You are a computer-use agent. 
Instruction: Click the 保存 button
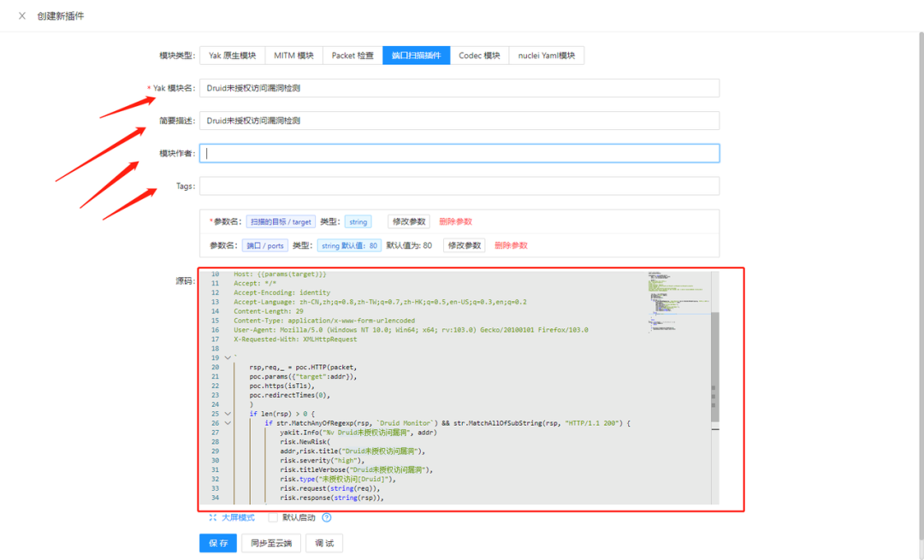(218, 543)
